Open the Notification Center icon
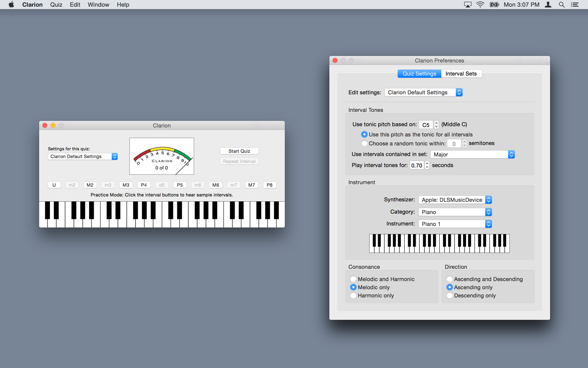The width and height of the screenshot is (588, 368). pyautogui.click(x=575, y=5)
